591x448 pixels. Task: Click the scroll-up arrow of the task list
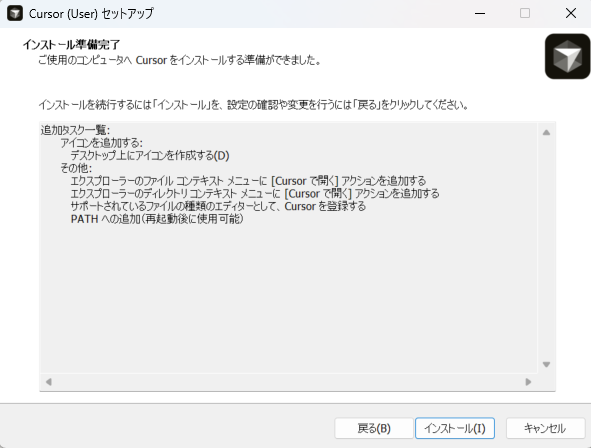pos(546,133)
